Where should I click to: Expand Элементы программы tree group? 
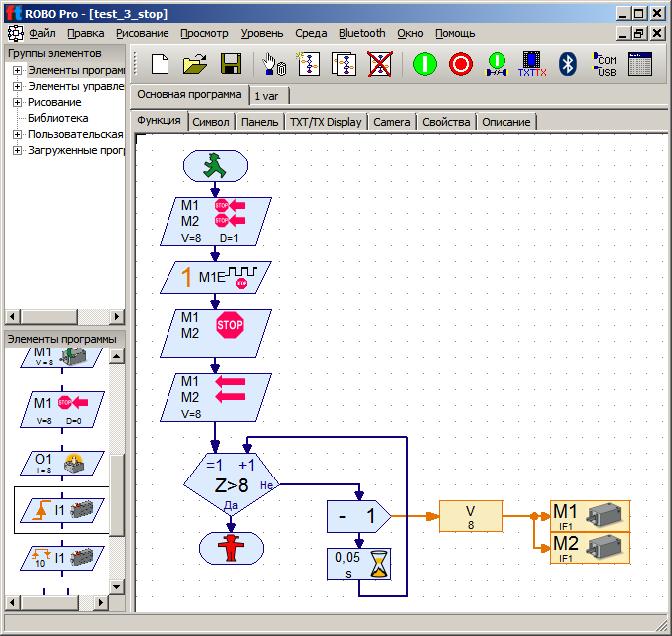[x=18, y=70]
